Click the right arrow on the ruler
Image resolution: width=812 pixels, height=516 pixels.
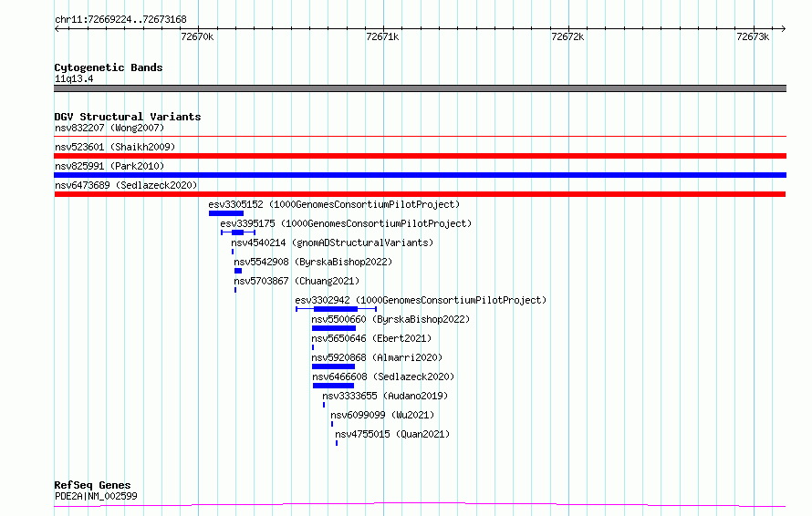tap(783, 29)
